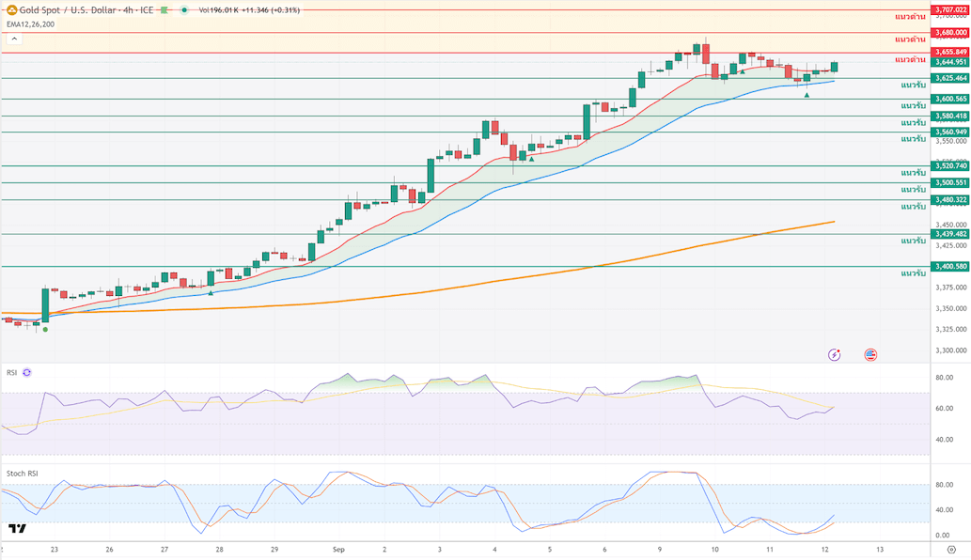The image size is (971, 560).
Task: Click the แนวต้าน text under the 3,707.022 line
Action: 910,17
